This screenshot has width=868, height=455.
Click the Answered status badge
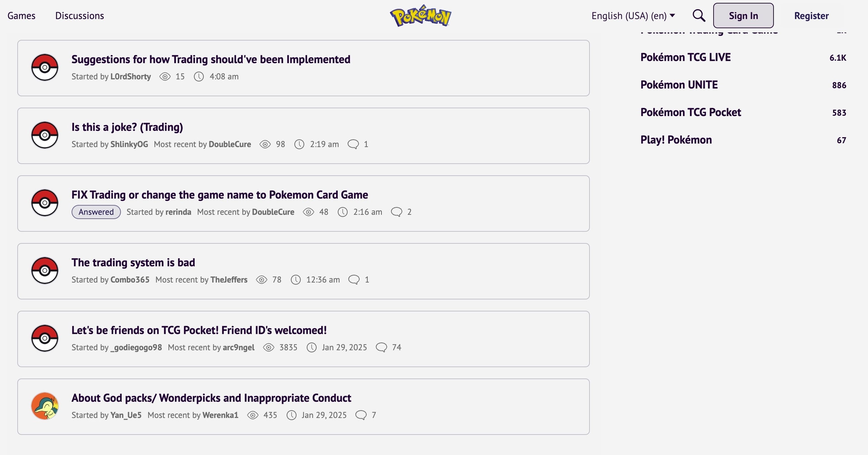96,212
